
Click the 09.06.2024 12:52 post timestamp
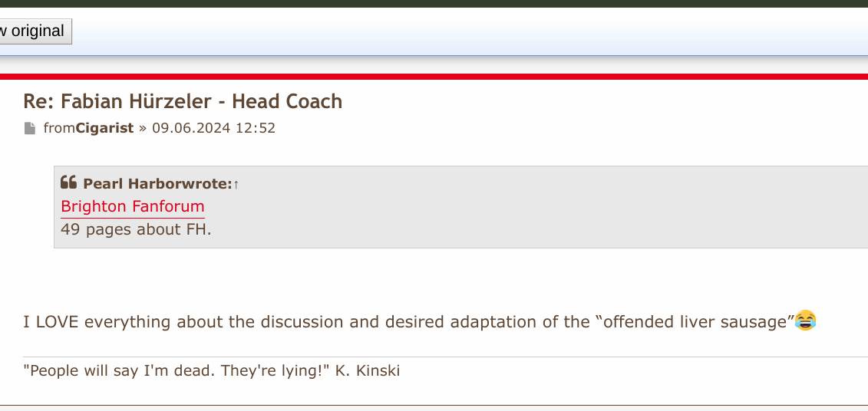pyautogui.click(x=213, y=128)
